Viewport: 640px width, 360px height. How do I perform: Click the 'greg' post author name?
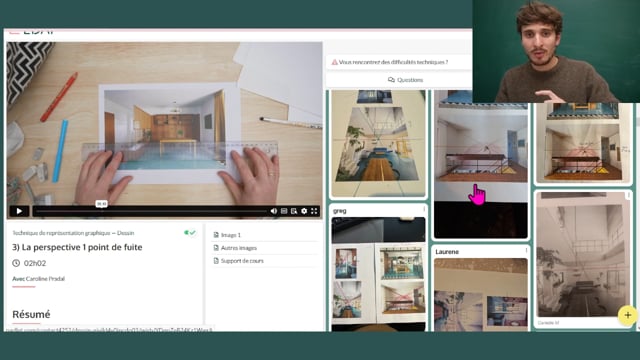(x=340, y=211)
